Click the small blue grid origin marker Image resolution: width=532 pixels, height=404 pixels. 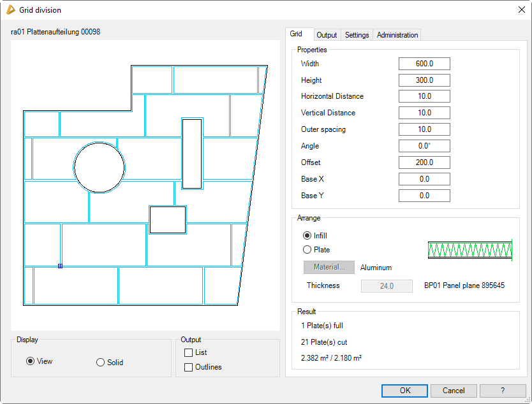[x=60, y=266]
